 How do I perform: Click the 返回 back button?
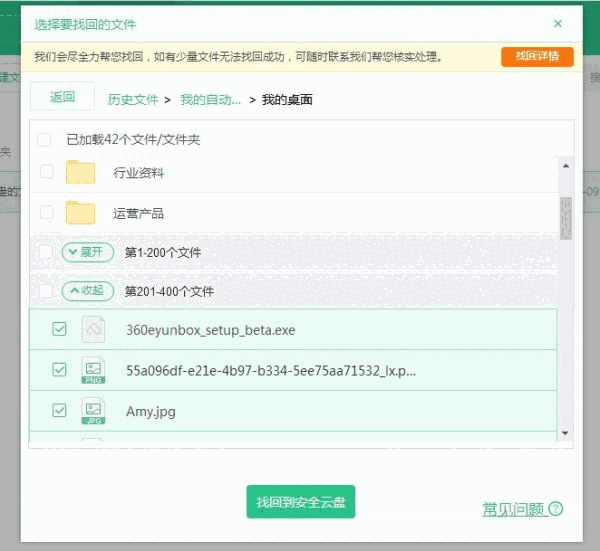[x=62, y=96]
